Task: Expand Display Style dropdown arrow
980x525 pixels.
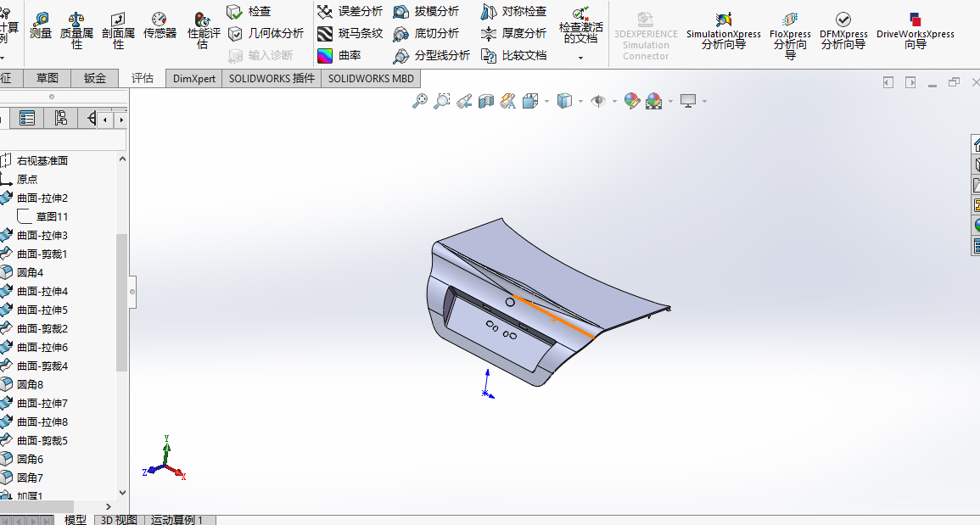Action: click(x=580, y=101)
